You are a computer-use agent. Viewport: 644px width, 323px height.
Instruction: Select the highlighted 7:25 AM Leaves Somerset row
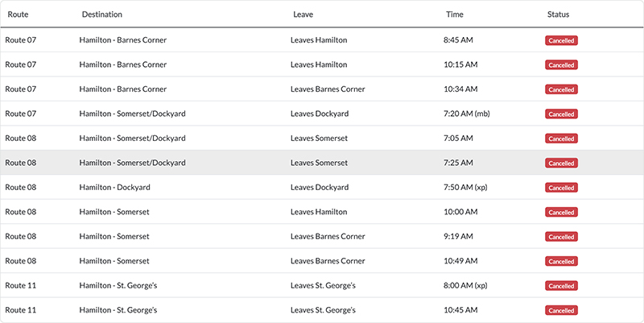[x=319, y=163]
